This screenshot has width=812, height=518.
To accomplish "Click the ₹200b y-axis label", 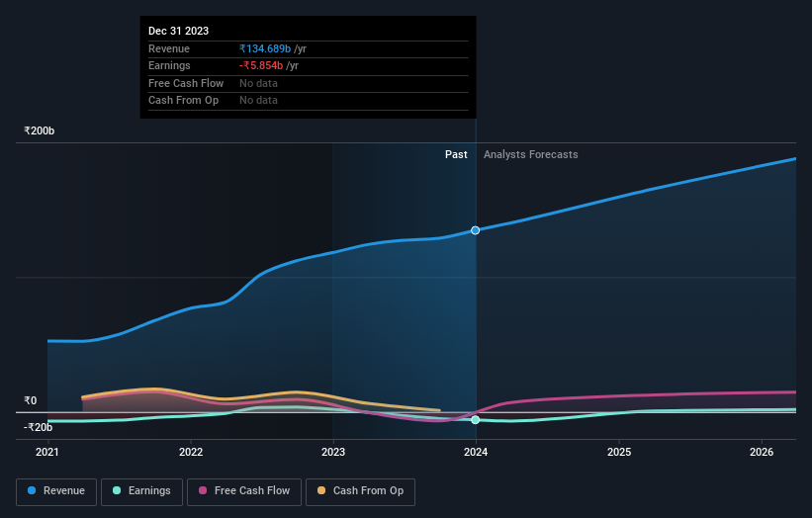I will [39, 130].
